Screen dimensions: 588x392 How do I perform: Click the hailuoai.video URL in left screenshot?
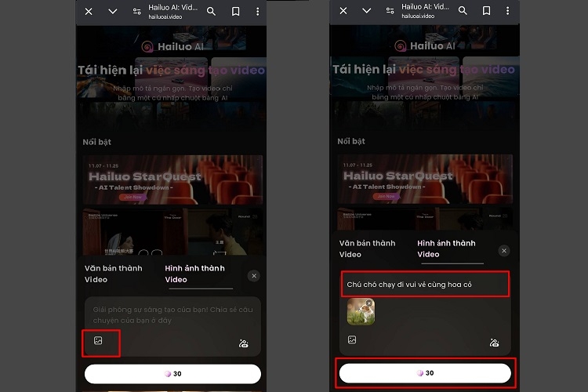pos(165,17)
